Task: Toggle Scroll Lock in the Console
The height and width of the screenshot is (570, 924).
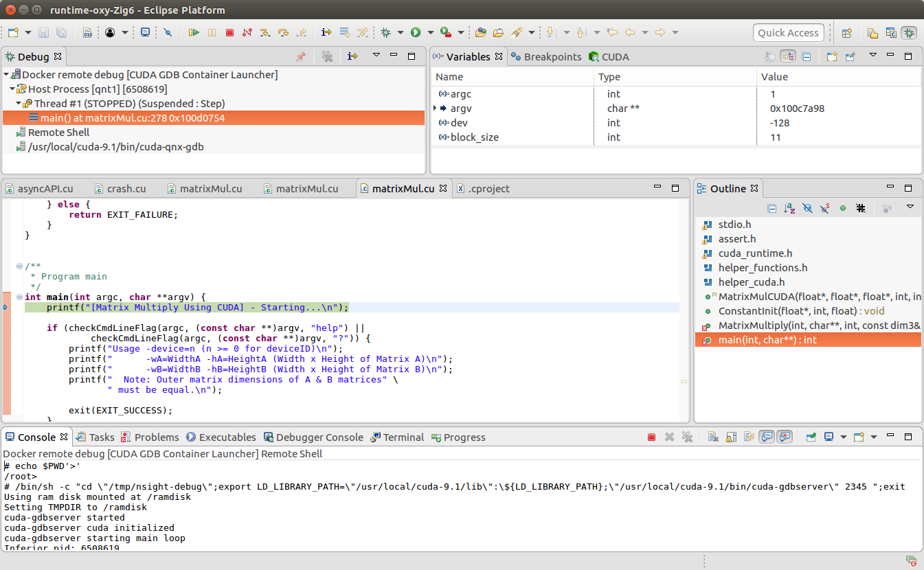Action: coord(731,437)
